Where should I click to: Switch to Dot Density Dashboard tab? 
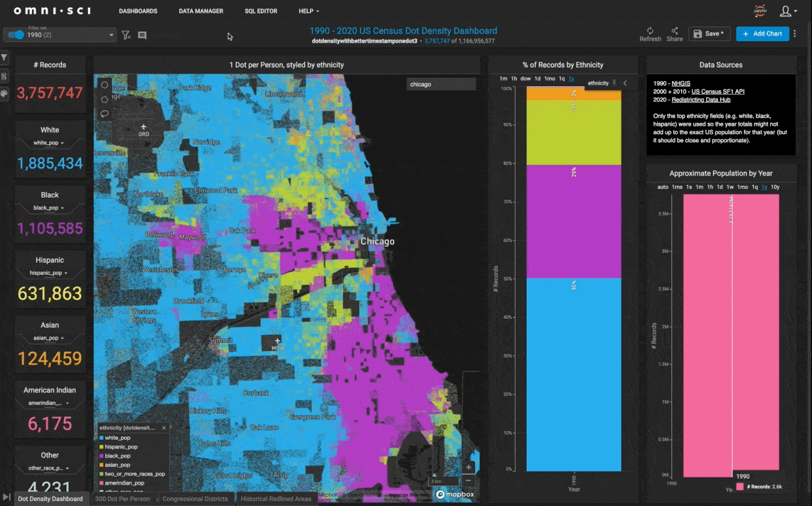point(50,499)
